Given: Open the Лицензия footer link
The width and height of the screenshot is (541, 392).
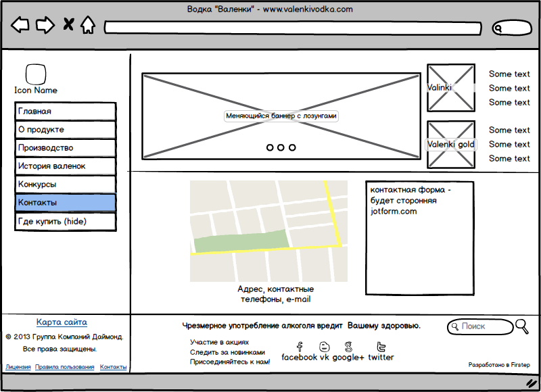Looking at the screenshot, I should (18, 367).
